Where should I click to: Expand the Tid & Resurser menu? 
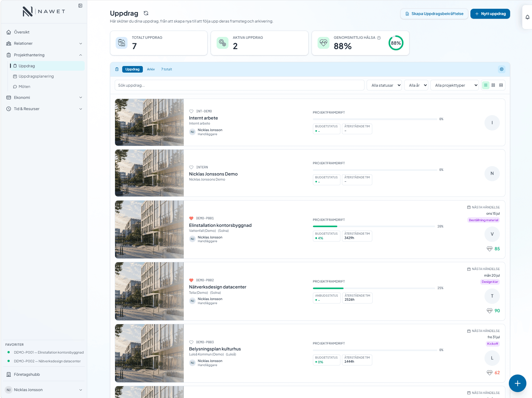[x=44, y=109]
